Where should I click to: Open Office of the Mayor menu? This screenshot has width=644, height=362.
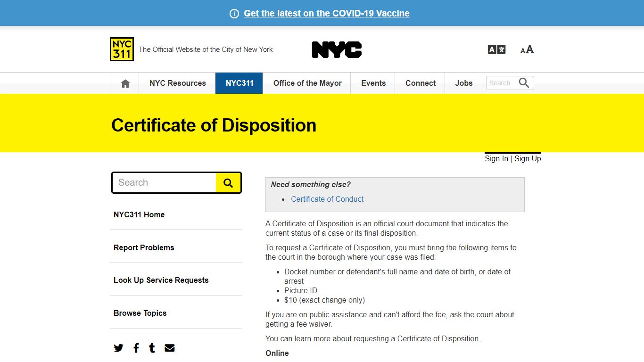click(x=307, y=83)
